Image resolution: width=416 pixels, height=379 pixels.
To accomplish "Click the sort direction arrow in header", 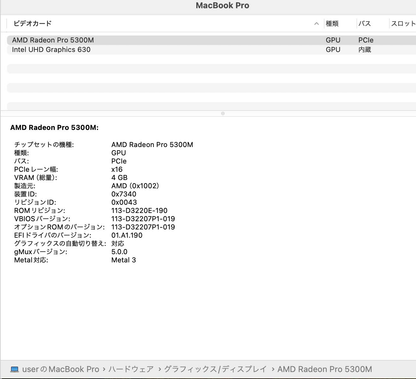I will (316, 23).
